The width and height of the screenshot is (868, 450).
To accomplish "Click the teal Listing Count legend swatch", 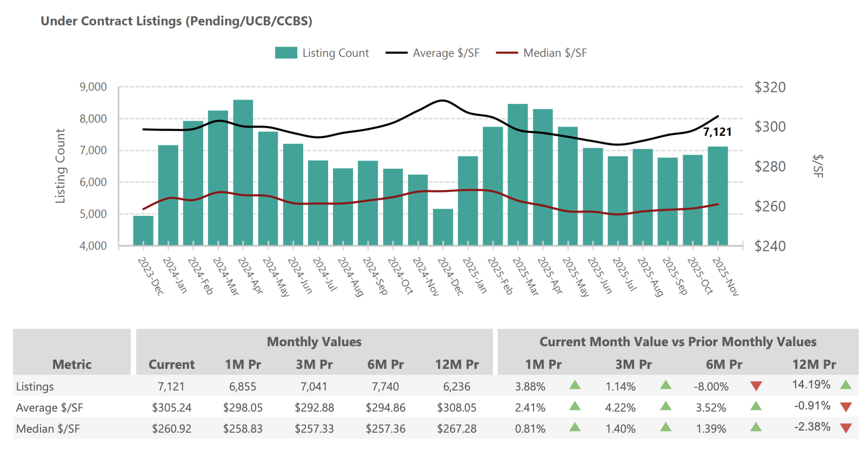I will (286, 53).
